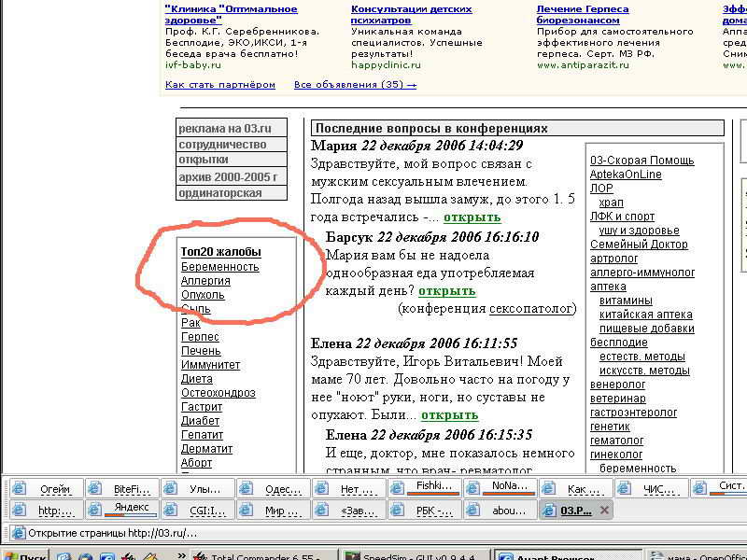Close the active 03.R tab
Viewport: 747px width, 560px height.
(604, 511)
